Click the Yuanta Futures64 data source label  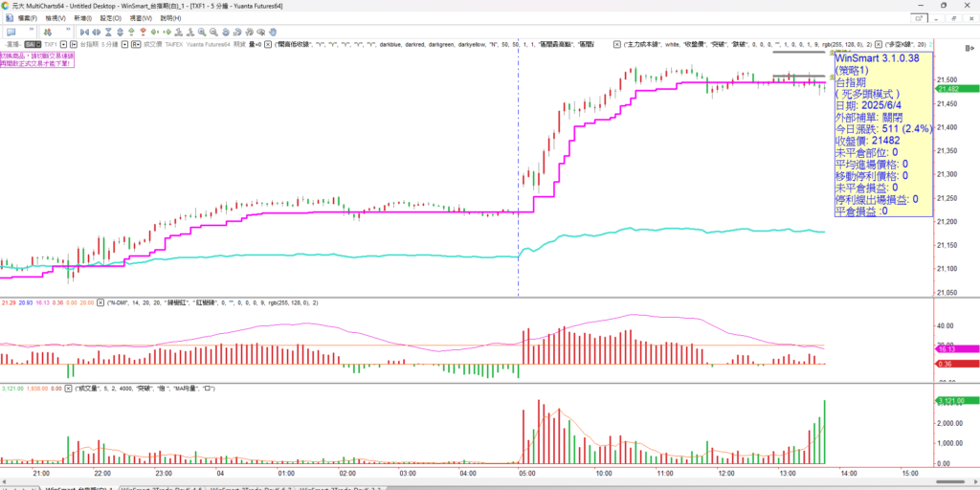[x=208, y=44]
